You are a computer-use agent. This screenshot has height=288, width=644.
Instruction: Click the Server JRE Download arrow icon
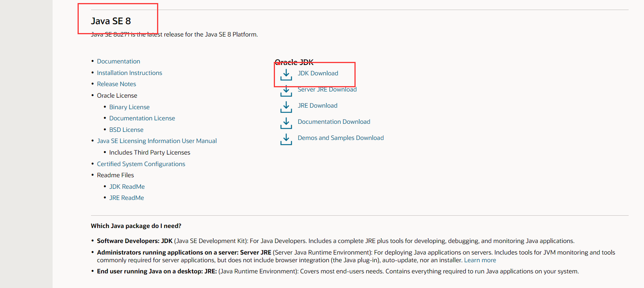(x=286, y=90)
